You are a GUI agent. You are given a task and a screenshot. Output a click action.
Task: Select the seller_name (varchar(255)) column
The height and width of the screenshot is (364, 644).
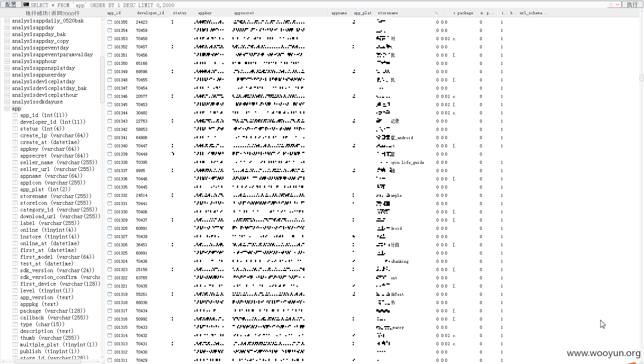click(x=59, y=162)
